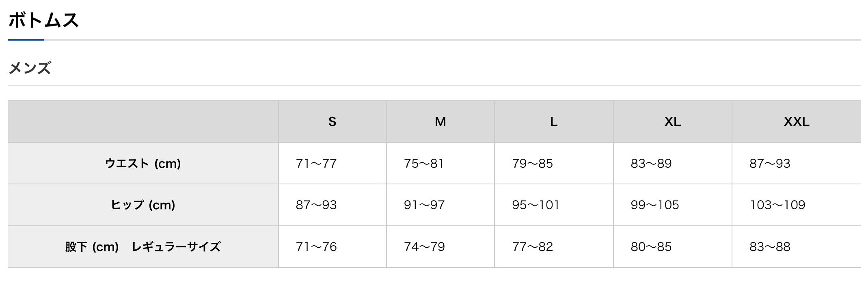Click hip value 103~109 for size XXL

(777, 205)
